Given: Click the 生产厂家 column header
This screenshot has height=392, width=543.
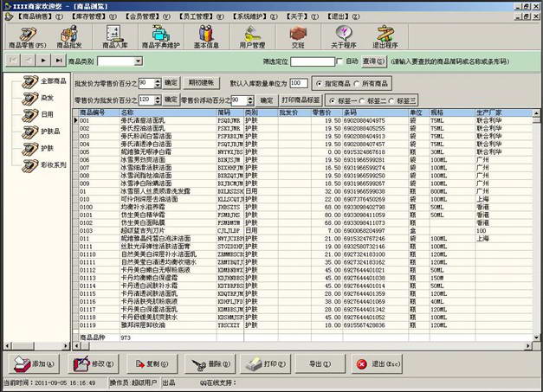Looking at the screenshot, I should click(x=504, y=112).
